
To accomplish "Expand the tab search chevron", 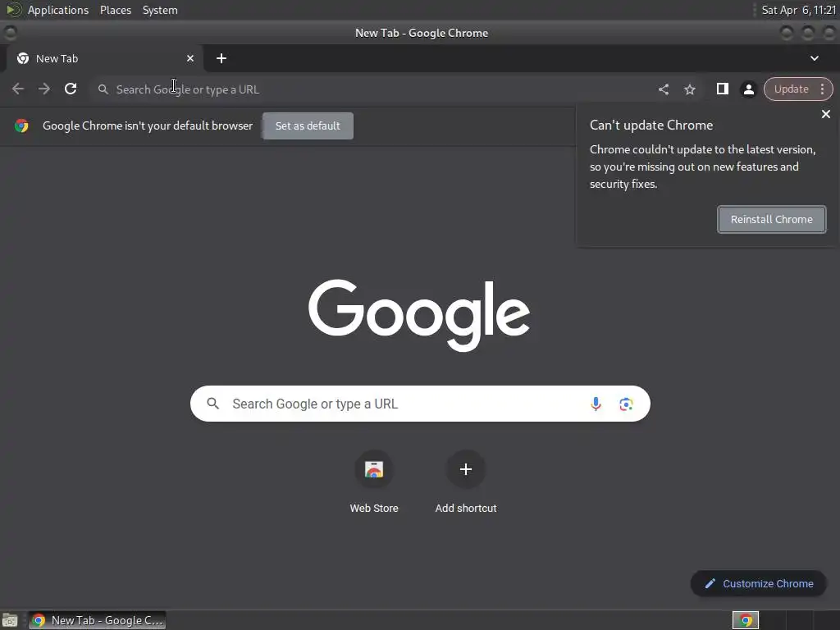I will click(x=815, y=58).
